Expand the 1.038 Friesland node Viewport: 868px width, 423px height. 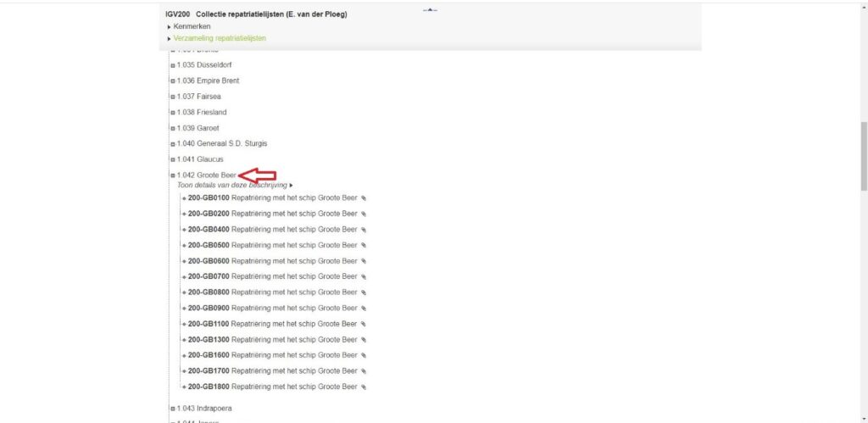(x=173, y=113)
